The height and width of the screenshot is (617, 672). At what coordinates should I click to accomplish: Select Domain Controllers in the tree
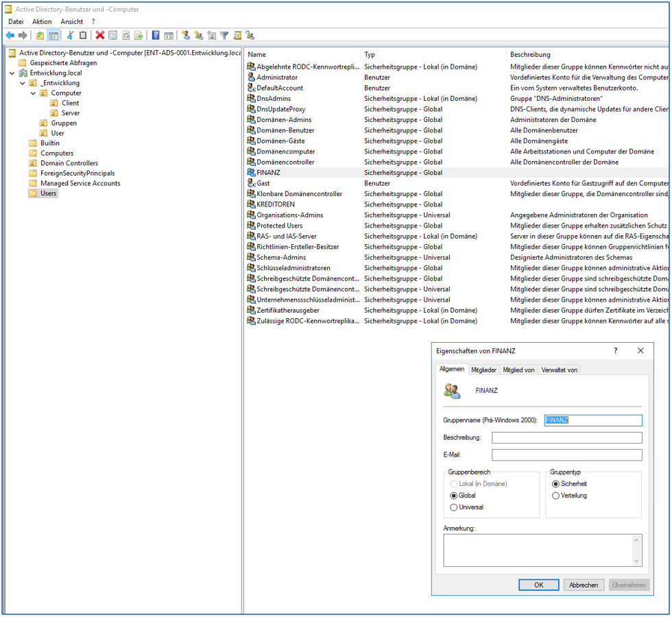pyautogui.click(x=69, y=163)
